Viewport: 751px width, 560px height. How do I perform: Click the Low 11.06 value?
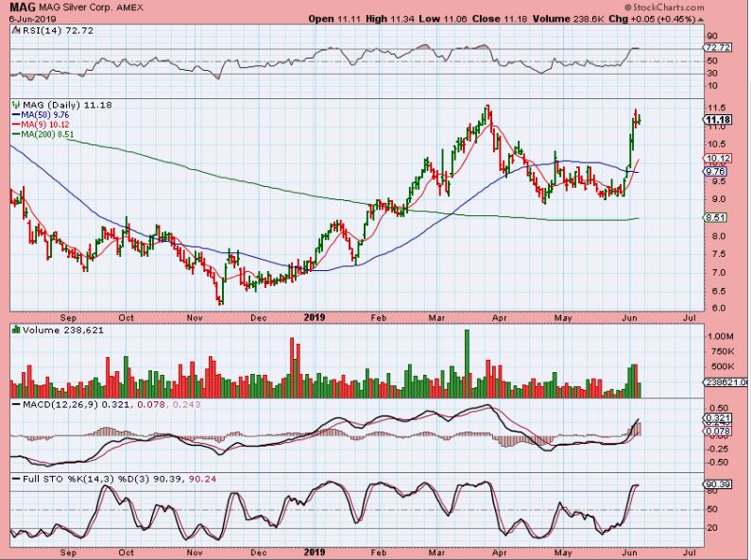click(x=443, y=19)
